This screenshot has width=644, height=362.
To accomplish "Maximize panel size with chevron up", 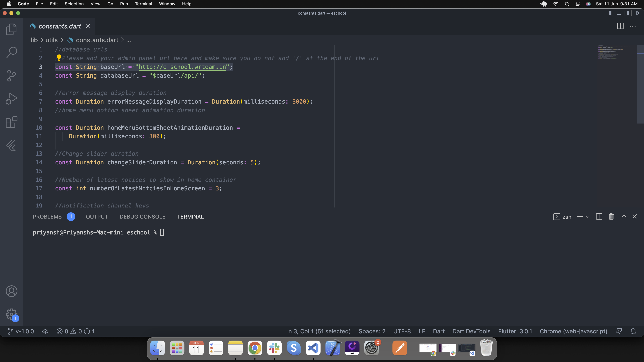I will click(624, 217).
